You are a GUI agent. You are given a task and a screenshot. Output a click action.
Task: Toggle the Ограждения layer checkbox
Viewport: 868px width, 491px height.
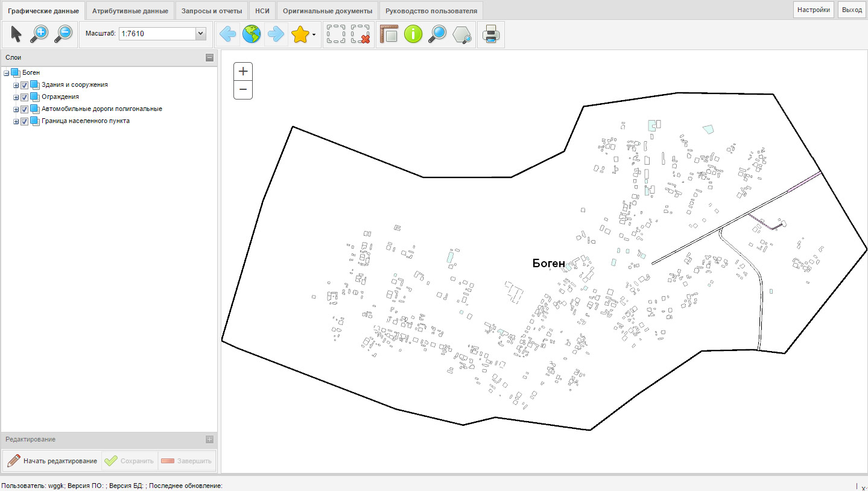[x=25, y=97]
